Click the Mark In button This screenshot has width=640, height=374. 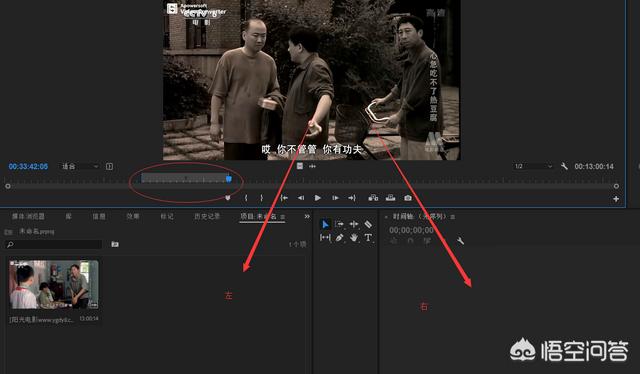coord(246,198)
